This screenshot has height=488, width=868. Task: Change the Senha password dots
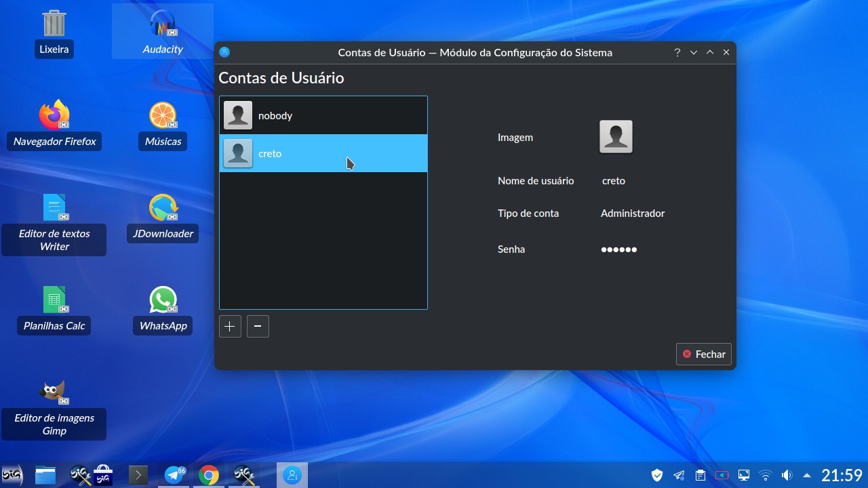tap(619, 249)
